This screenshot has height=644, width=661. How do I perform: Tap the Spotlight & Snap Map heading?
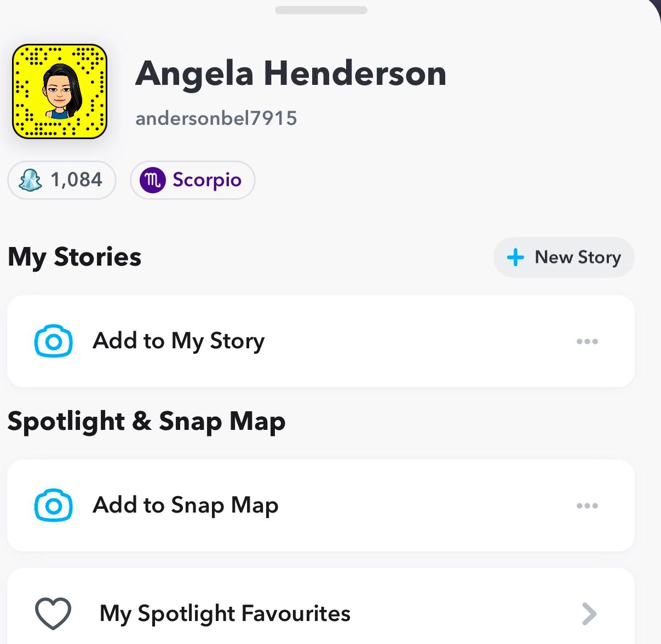tap(146, 421)
